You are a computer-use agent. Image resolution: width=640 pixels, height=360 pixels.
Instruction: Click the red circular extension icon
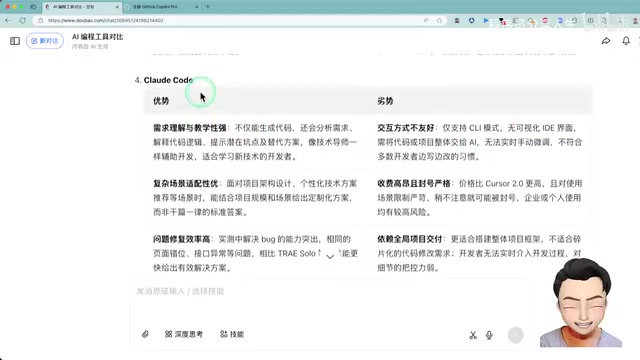pyautogui.click(x=545, y=20)
